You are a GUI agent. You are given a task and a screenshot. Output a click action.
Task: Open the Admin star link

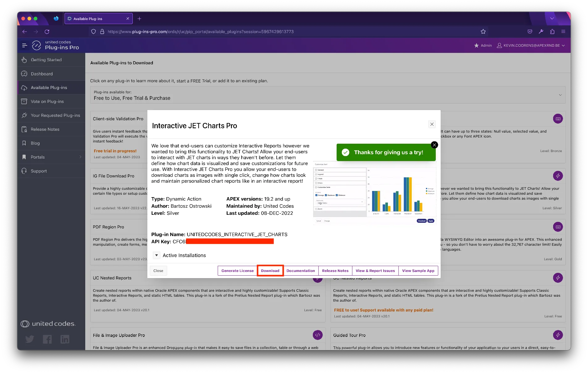click(x=483, y=45)
